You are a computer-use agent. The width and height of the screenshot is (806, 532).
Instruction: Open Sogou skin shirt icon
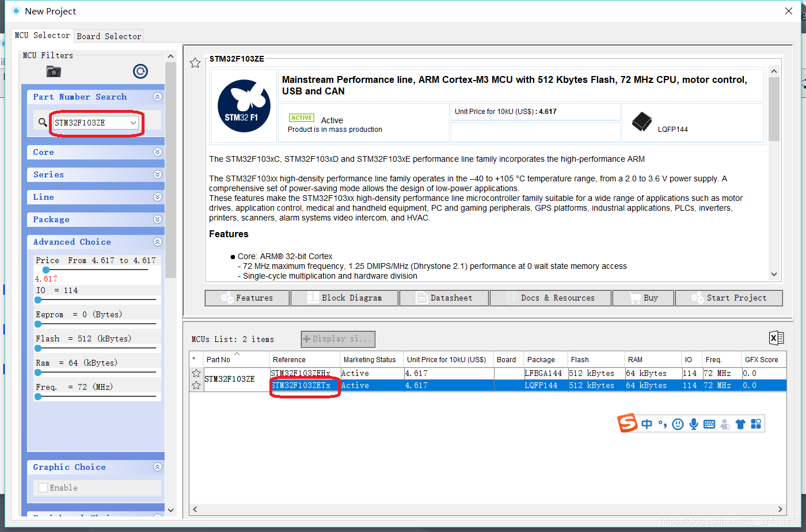click(x=740, y=424)
